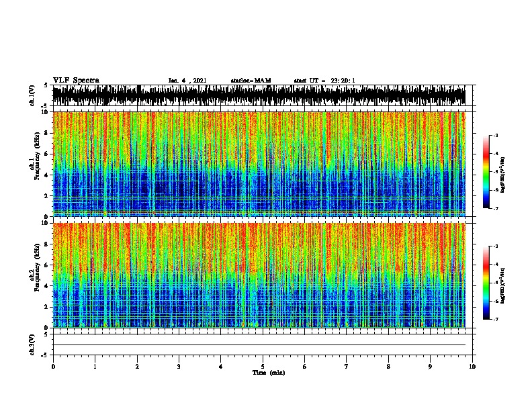The width and height of the screenshot is (532, 411).
Task: Click time axis tick label '9'
Action: 430,366
